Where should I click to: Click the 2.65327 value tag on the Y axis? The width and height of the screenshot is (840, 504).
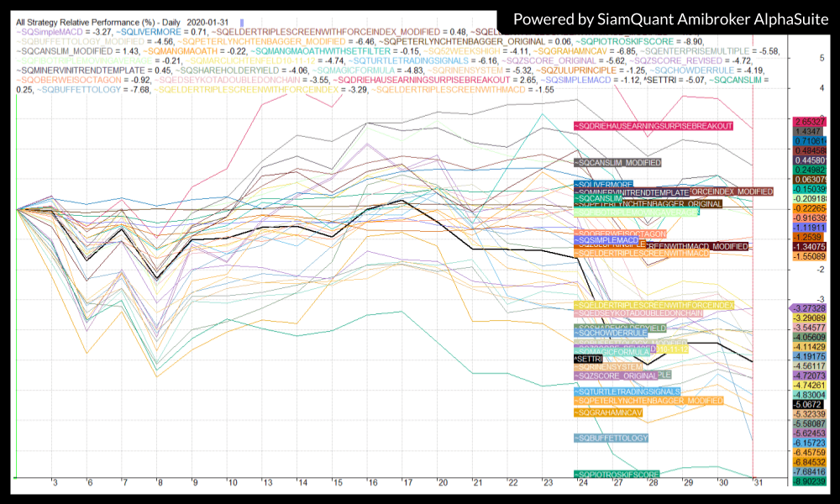(x=810, y=122)
